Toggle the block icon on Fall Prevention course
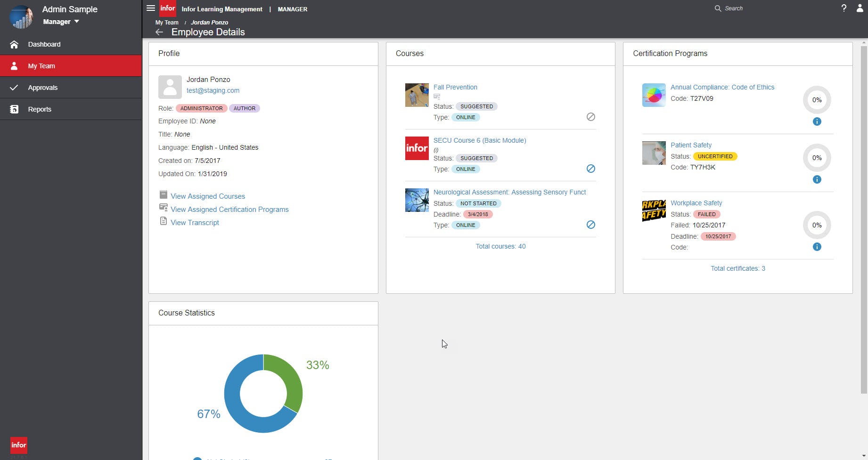Screen dimensions: 868x460 (591, 117)
